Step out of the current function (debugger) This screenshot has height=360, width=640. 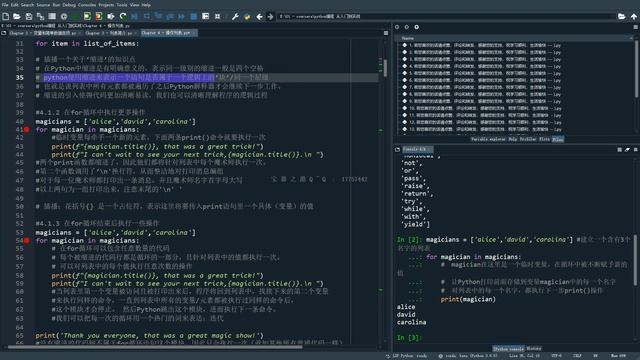pyautogui.click(x=170, y=16)
